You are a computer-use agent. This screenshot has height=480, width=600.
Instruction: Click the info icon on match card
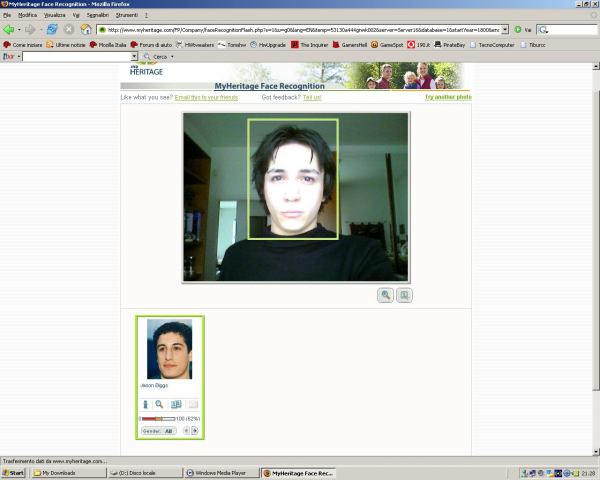145,404
